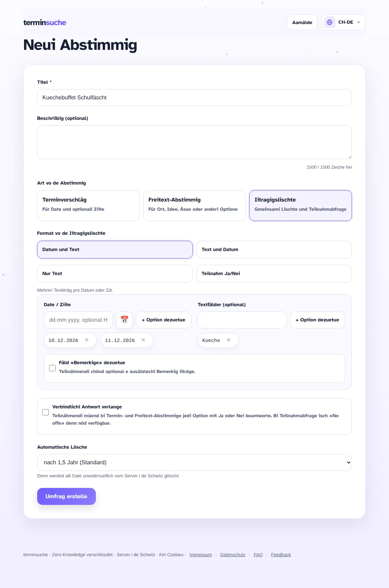Select the Iitragigslischte poll type
The width and height of the screenshot is (389, 588).
[x=301, y=205]
